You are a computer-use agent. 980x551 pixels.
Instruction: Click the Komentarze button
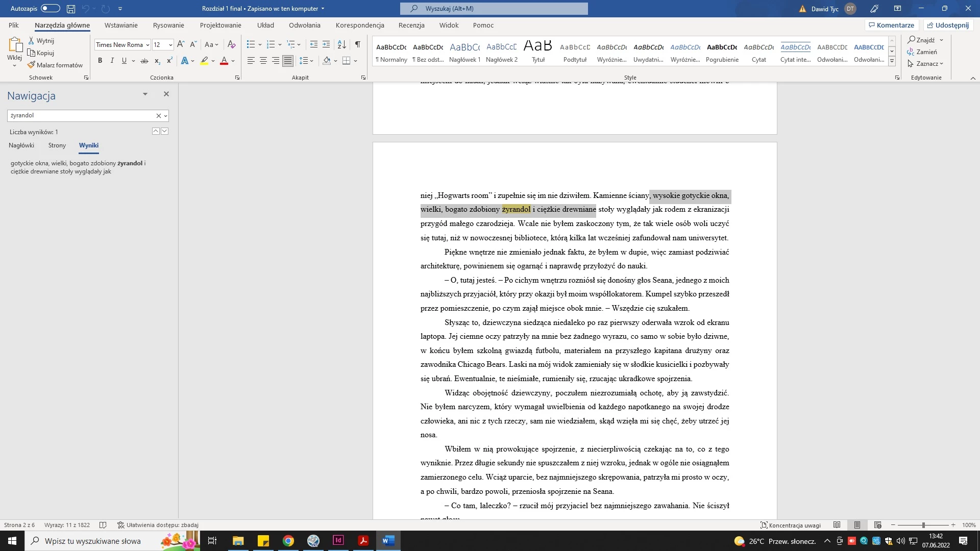891,25
